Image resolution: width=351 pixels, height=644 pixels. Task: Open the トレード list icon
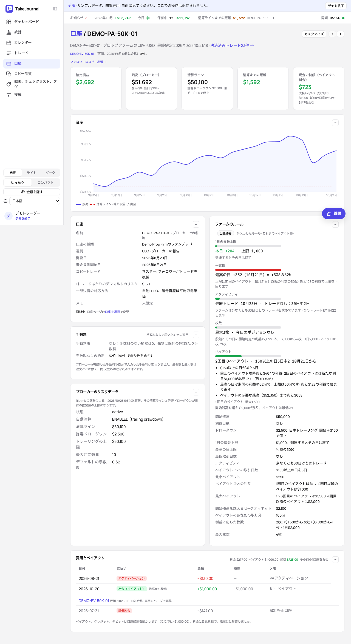pos(9,53)
